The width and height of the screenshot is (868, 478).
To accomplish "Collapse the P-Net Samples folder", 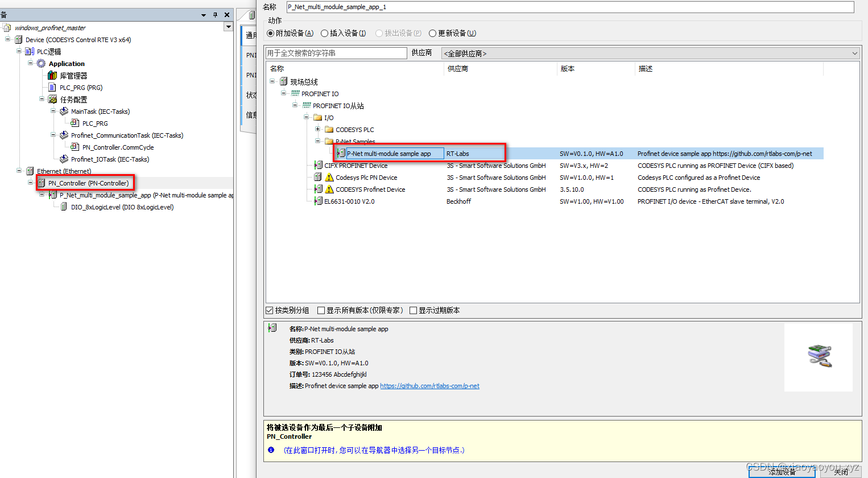I will coord(317,141).
